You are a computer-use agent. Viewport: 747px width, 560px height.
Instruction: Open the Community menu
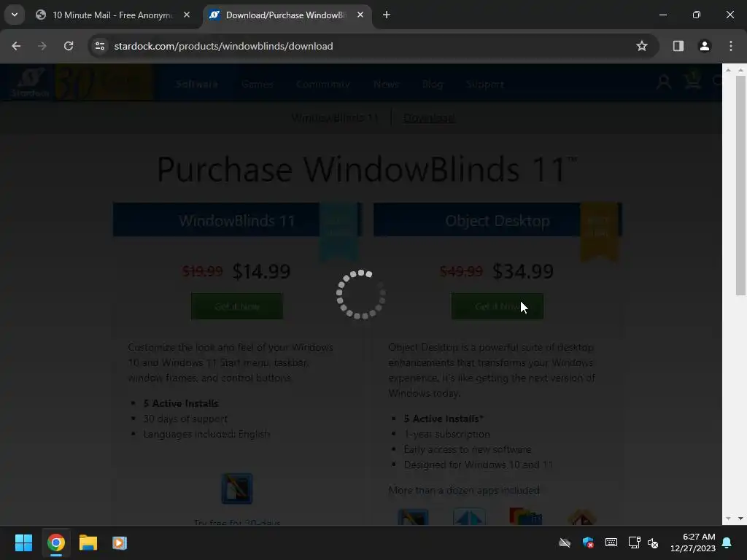click(x=323, y=85)
